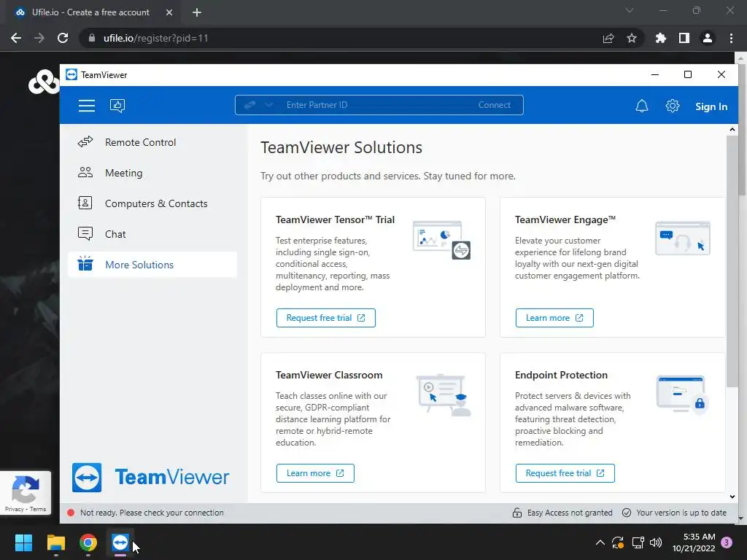Select Meeting in sidebar

[x=152, y=173]
